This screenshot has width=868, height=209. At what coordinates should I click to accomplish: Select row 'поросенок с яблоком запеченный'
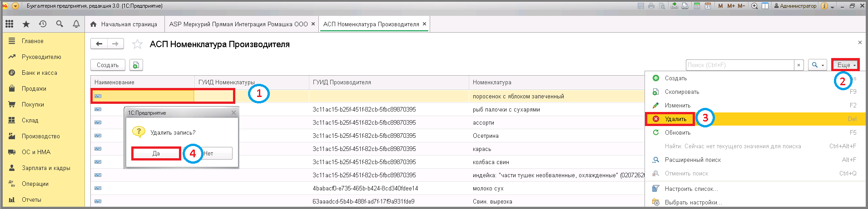click(x=367, y=96)
